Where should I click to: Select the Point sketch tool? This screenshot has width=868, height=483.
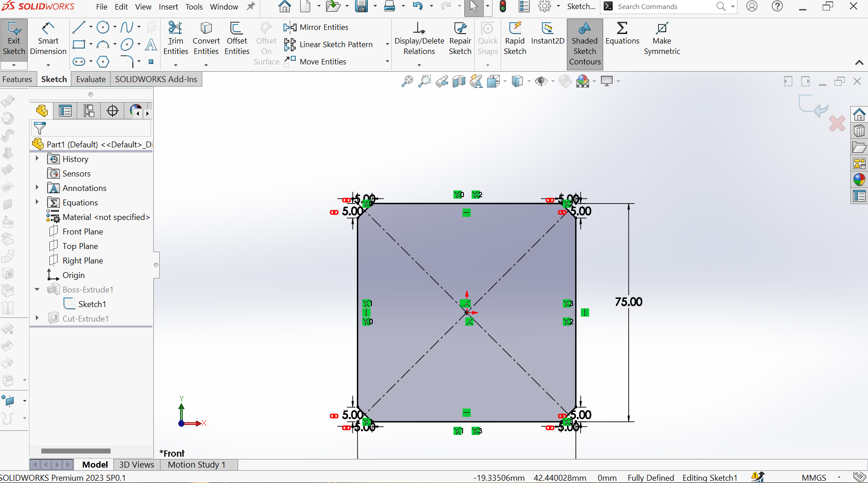(151, 61)
